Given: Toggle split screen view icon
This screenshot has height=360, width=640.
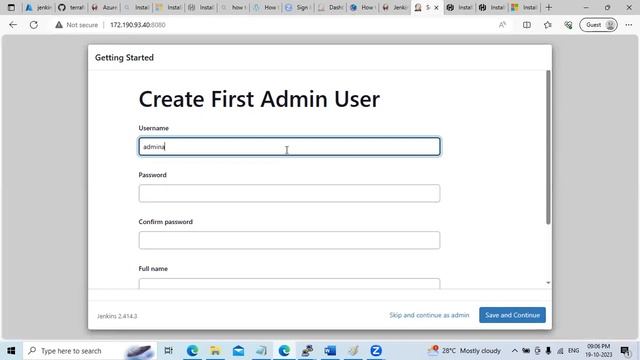Looking at the screenshot, I should (x=527, y=25).
